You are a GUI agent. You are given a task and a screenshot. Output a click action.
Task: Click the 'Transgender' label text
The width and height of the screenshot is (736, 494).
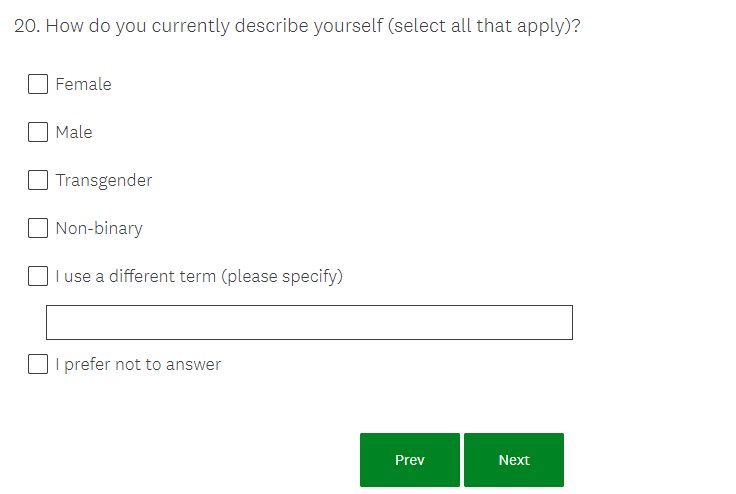click(x=104, y=180)
